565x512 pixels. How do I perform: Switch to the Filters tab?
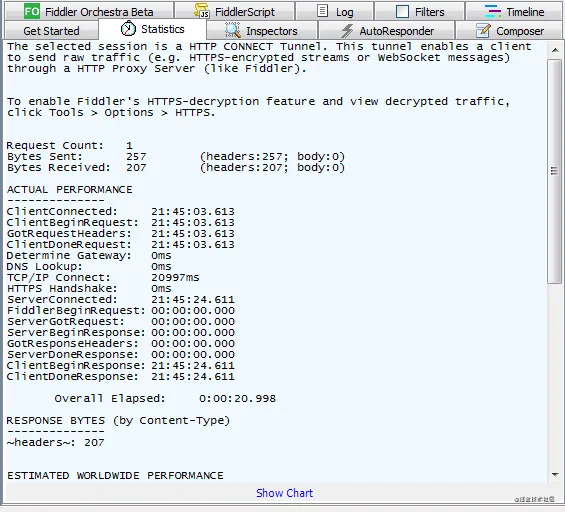[x=419, y=12]
